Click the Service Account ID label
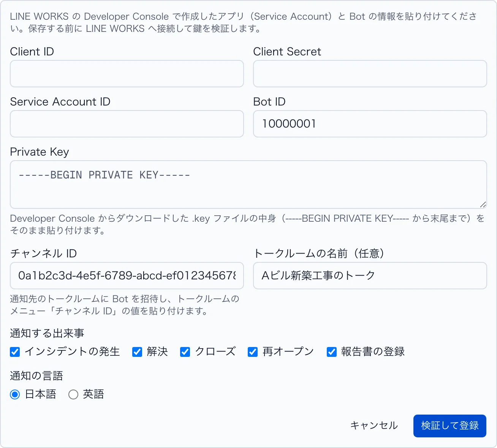The height and width of the screenshot is (448, 497). tap(60, 102)
